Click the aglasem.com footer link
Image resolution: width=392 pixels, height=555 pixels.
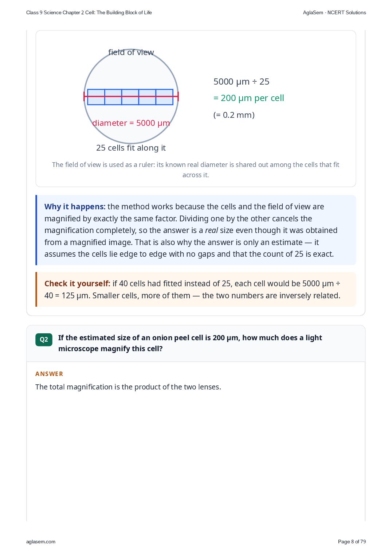pyautogui.click(x=41, y=542)
